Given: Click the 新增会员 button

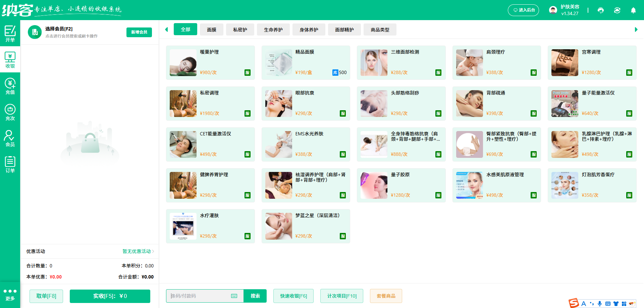Looking at the screenshot, I should (139, 32).
